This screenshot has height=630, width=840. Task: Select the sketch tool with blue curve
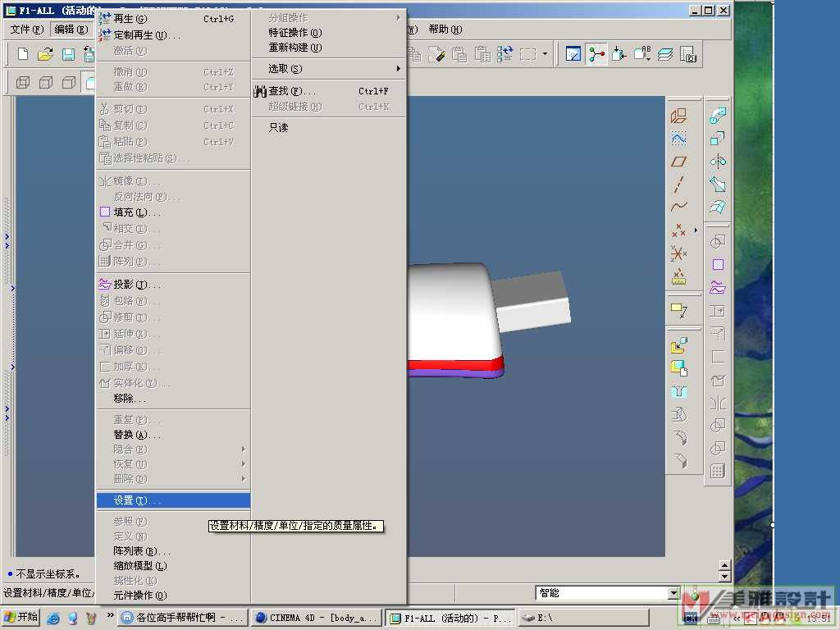tap(678, 139)
